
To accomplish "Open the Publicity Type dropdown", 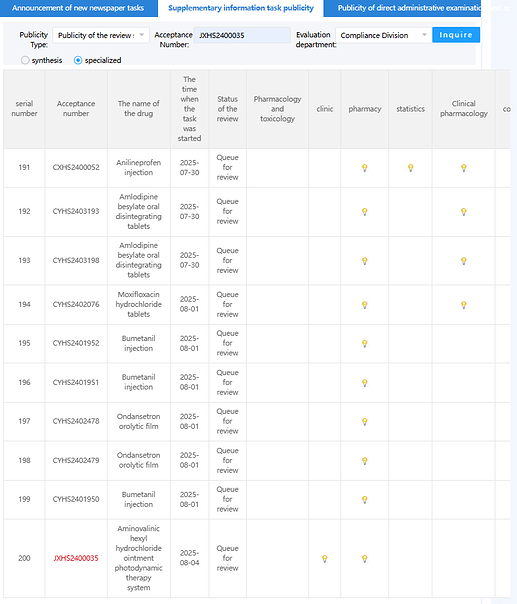I will tap(101, 35).
